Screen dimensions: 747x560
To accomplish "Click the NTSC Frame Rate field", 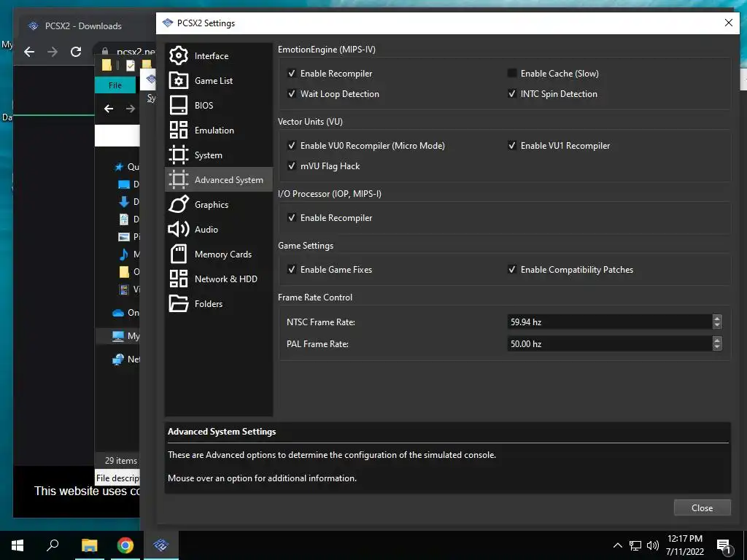I will pyautogui.click(x=610, y=322).
